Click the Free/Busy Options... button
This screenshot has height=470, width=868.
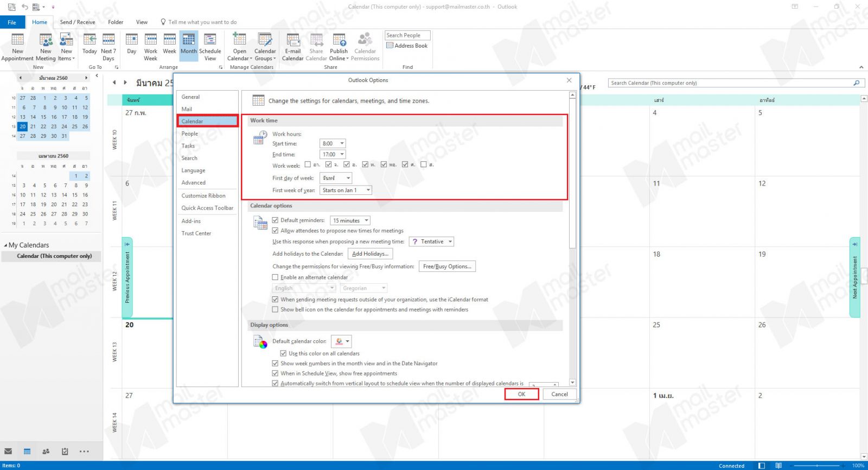pos(447,266)
